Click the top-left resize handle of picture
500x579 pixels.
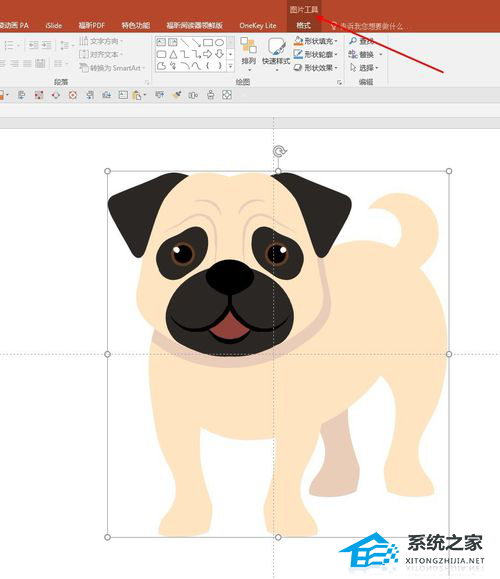(x=107, y=171)
